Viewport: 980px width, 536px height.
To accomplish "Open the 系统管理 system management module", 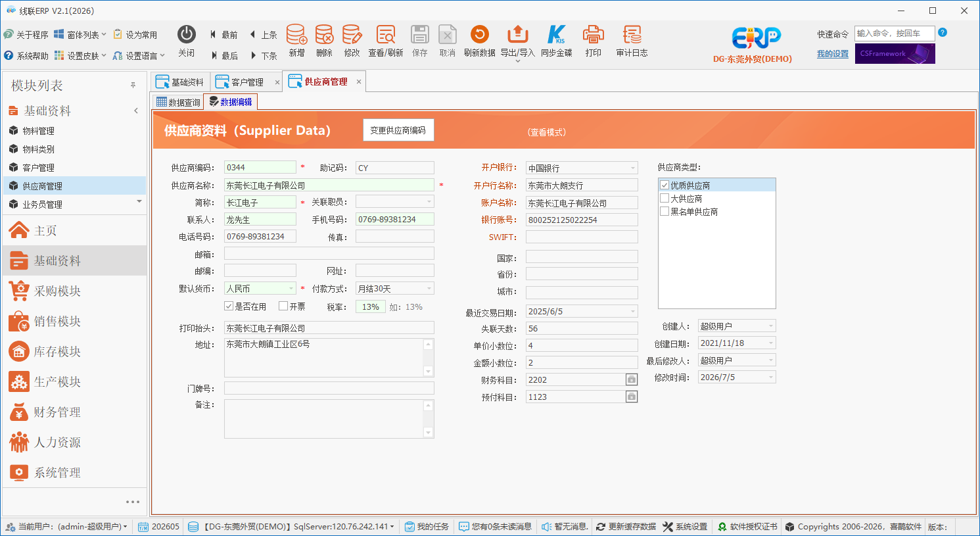I will [x=74, y=472].
